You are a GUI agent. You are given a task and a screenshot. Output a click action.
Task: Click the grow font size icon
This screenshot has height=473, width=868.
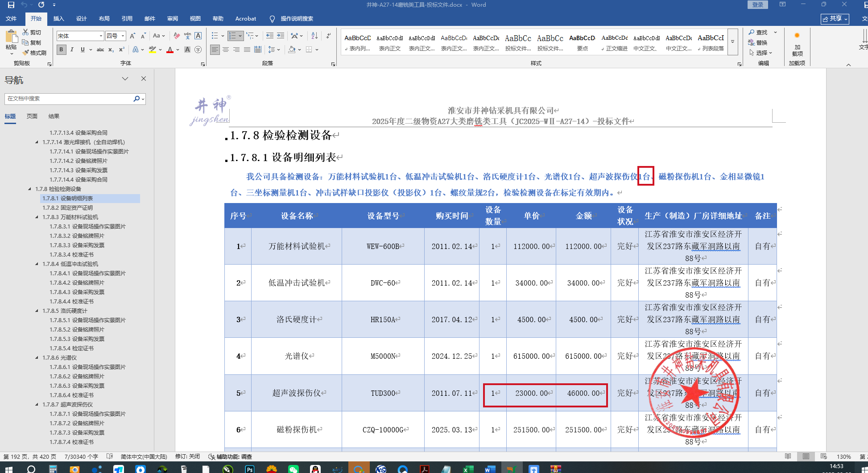pos(132,36)
